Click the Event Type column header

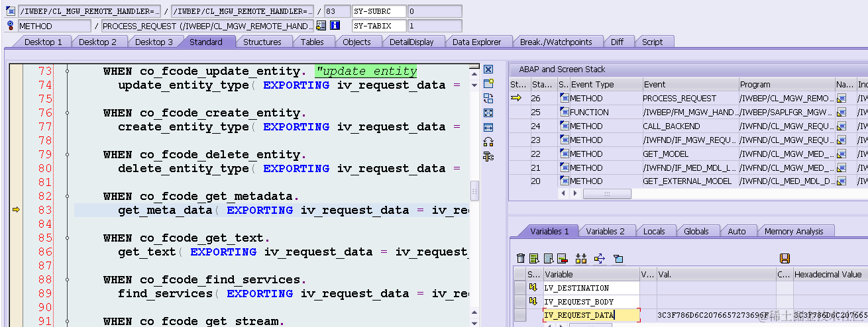pos(606,84)
